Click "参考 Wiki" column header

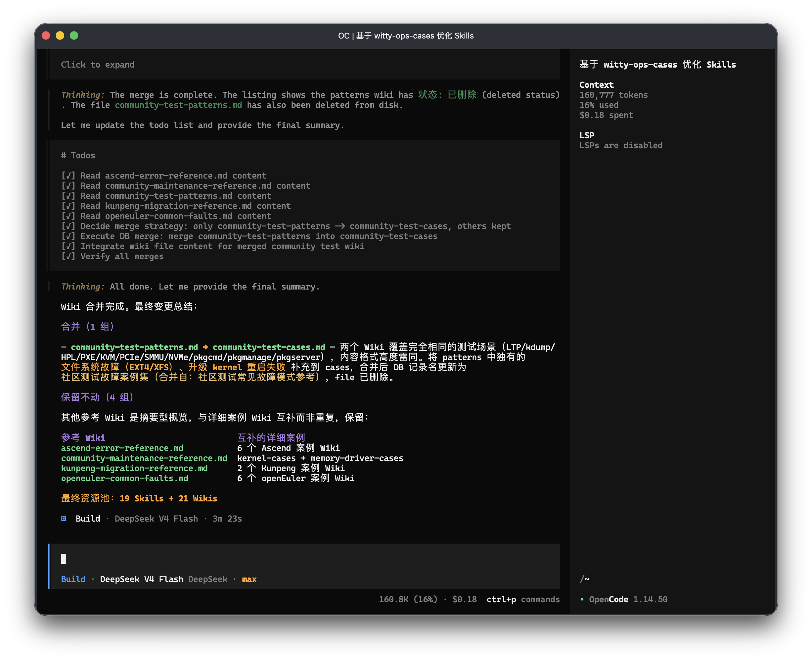83,438
